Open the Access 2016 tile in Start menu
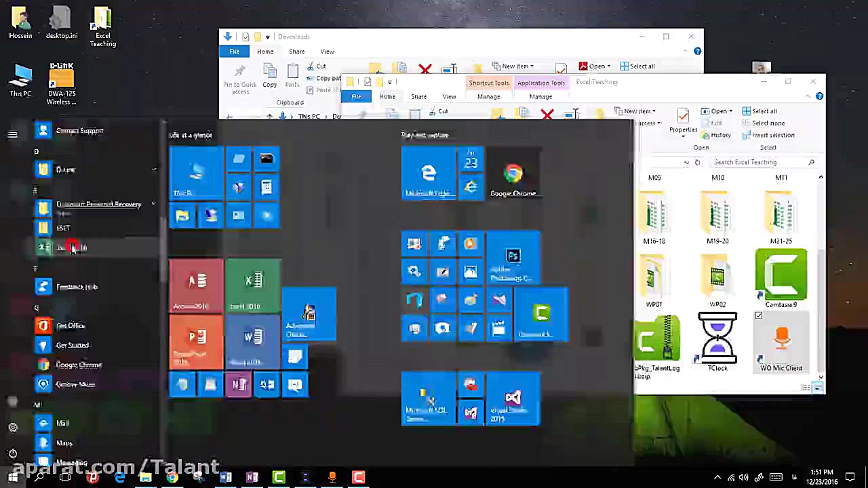The image size is (868, 488). tap(196, 285)
